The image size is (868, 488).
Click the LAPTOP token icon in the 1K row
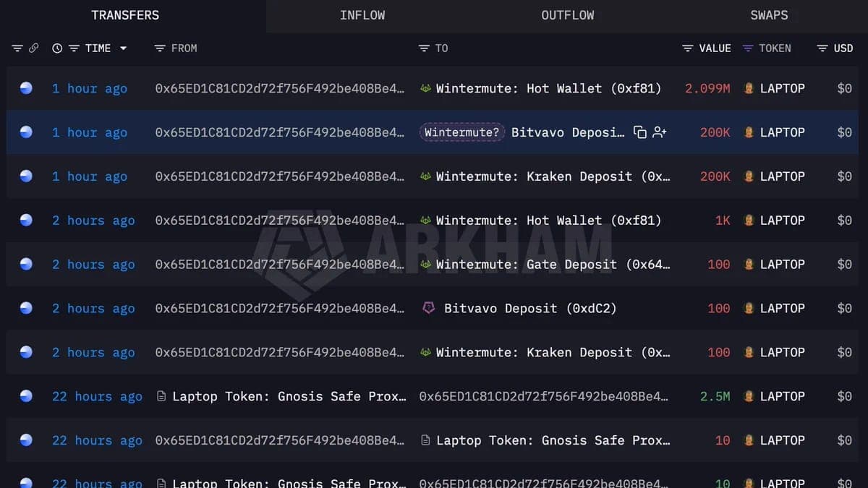(x=749, y=221)
